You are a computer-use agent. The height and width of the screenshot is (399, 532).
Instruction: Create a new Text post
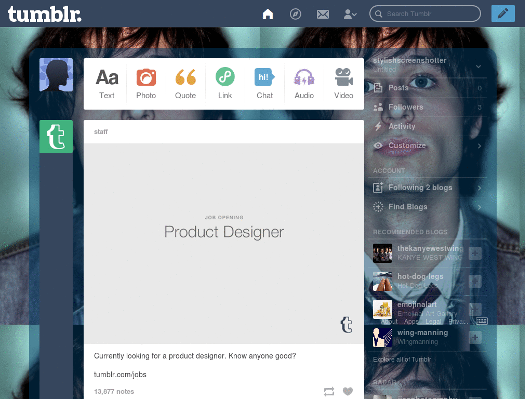coord(107,84)
